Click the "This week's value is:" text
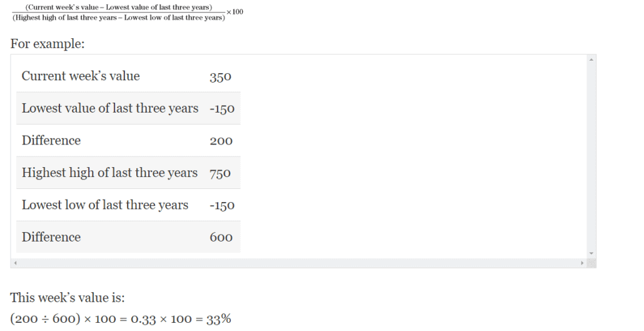Viewport: 644px width, 331px height. [x=68, y=298]
